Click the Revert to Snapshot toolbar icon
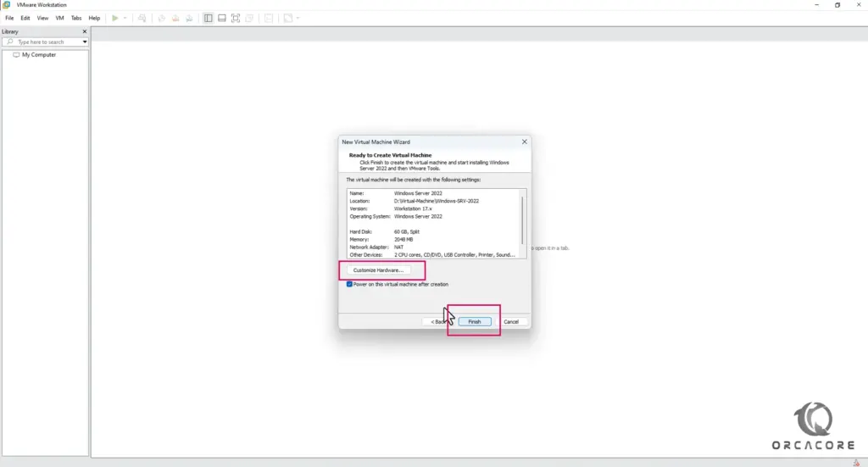This screenshot has width=868, height=467. [175, 19]
